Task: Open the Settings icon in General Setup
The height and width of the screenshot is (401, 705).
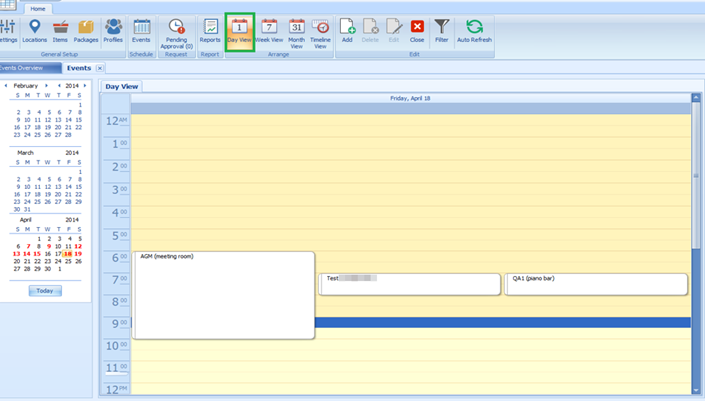Action: tap(8, 31)
